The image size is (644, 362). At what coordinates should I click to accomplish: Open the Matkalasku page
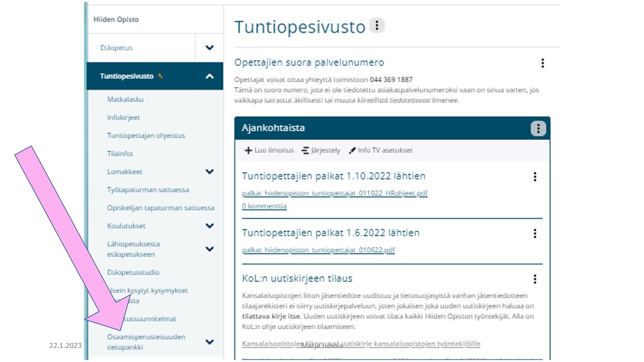click(x=125, y=100)
